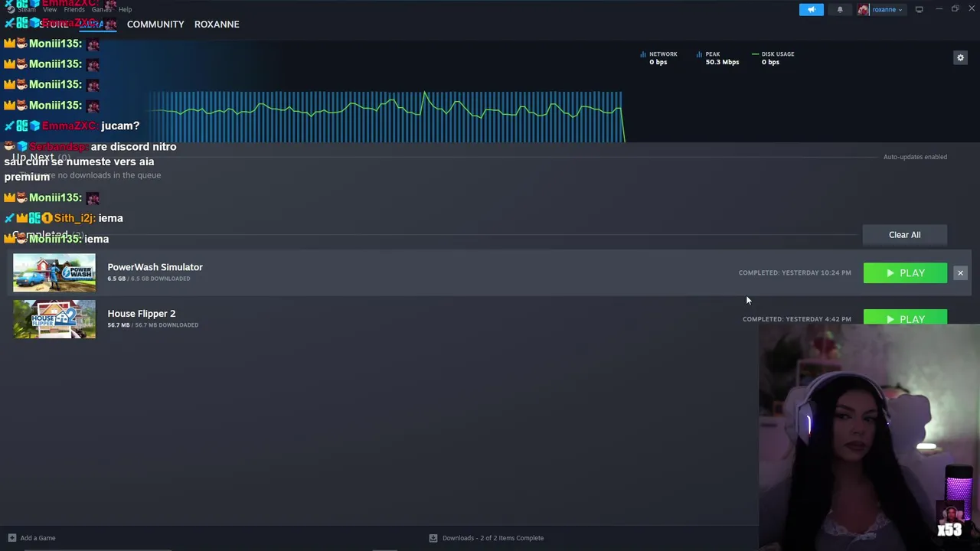The image size is (980, 551).
Task: Click the NETWORK 0 bps stat
Action: (659, 58)
